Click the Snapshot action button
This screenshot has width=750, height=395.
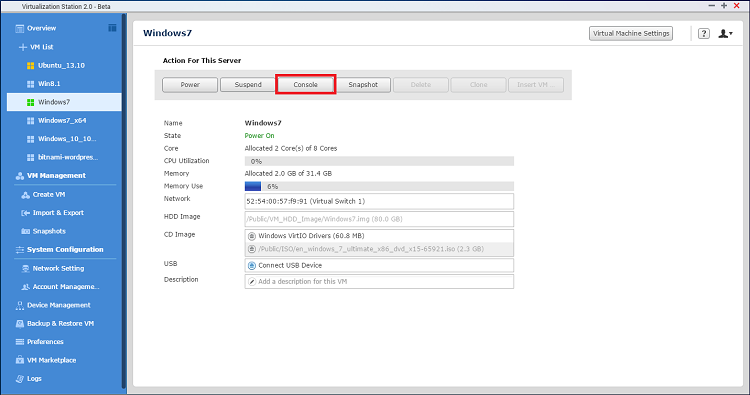pyautogui.click(x=363, y=85)
